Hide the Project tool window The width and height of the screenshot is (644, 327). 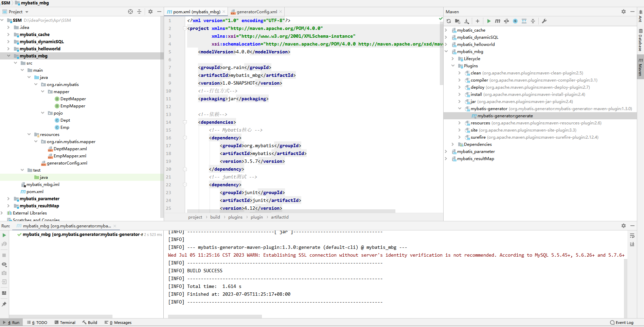[159, 12]
